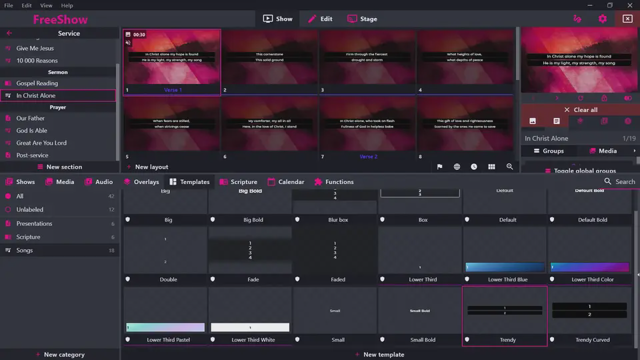Select slide 7 labeled Verse 2
640x360 pixels.
[367, 128]
